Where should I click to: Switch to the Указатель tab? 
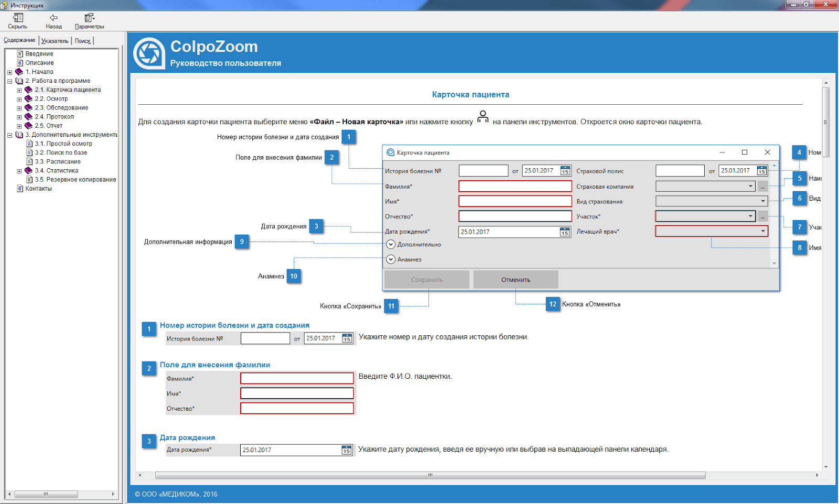55,41
